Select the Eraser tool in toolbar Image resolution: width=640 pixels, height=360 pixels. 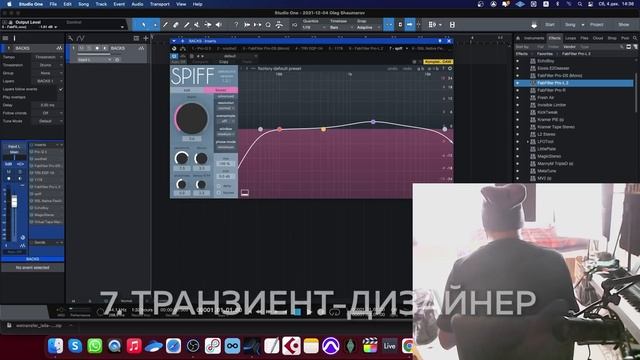tap(176, 25)
